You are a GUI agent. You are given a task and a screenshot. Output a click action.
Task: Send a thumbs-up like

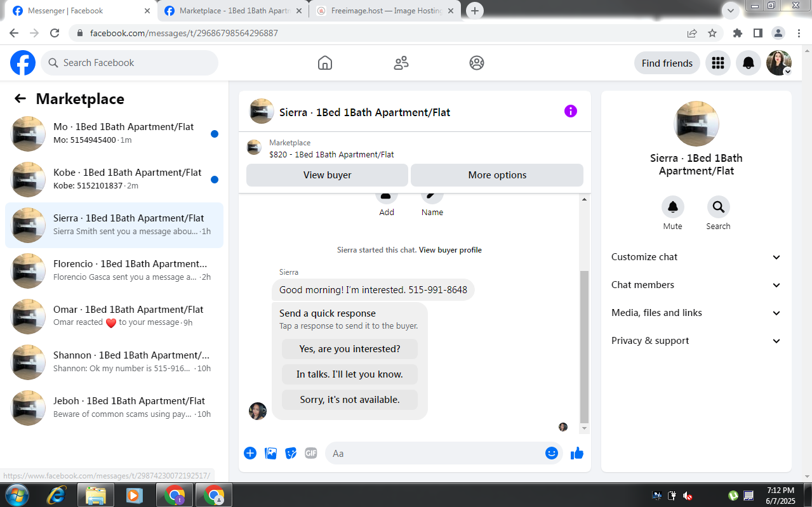point(577,453)
